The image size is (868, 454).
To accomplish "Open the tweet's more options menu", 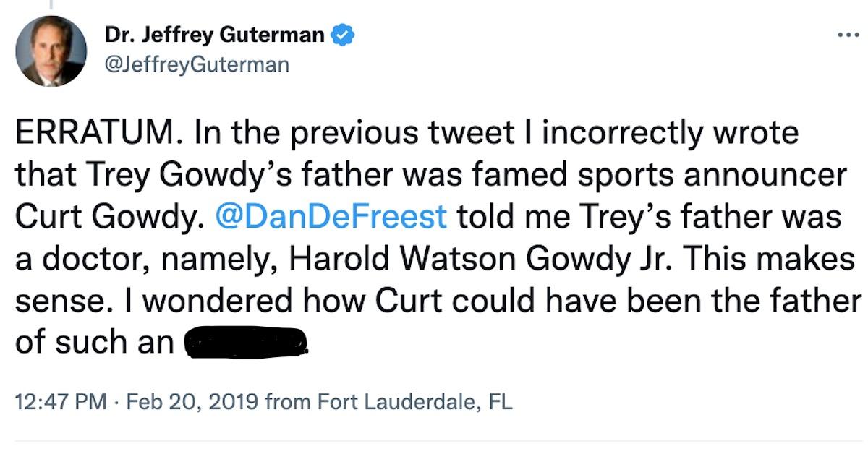I will (844, 34).
